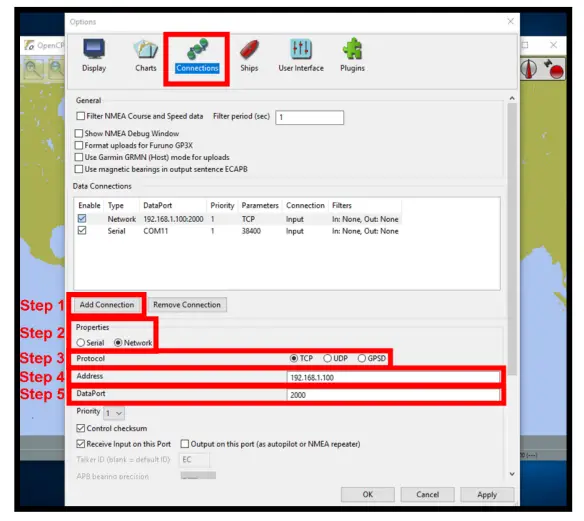Open the User Interface options icon
Viewport: 584px width, 521px height.
(301, 55)
